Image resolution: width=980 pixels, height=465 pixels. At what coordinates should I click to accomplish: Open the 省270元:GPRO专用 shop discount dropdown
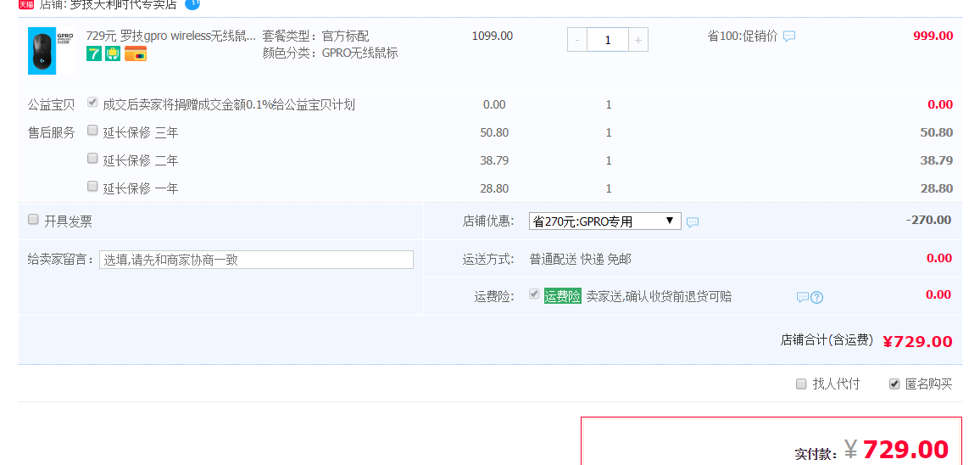click(x=605, y=221)
